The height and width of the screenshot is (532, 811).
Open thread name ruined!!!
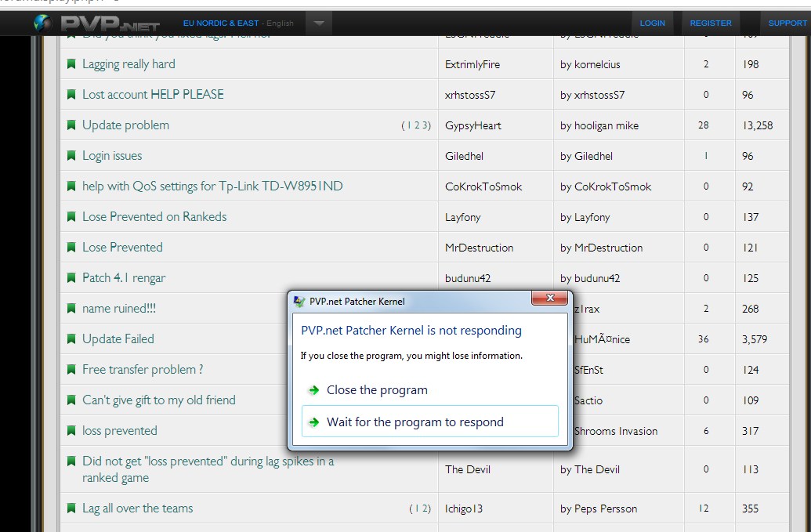[x=119, y=308]
